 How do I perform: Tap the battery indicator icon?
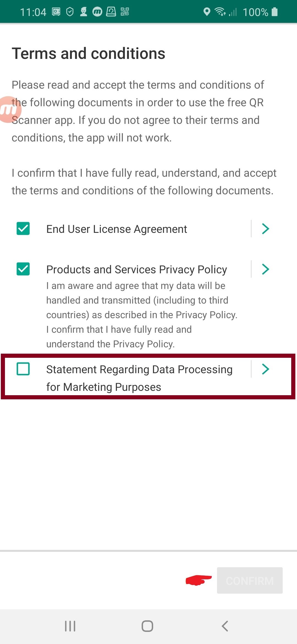pyautogui.click(x=274, y=12)
